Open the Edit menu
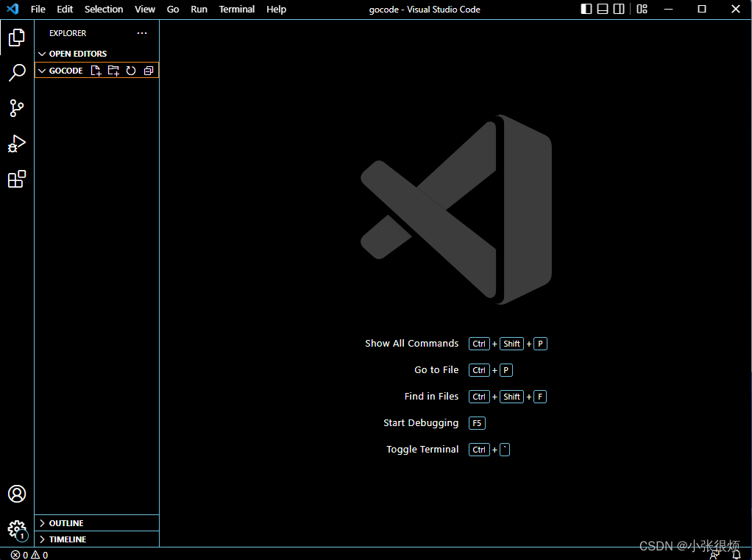This screenshot has width=752, height=560. coord(65,9)
